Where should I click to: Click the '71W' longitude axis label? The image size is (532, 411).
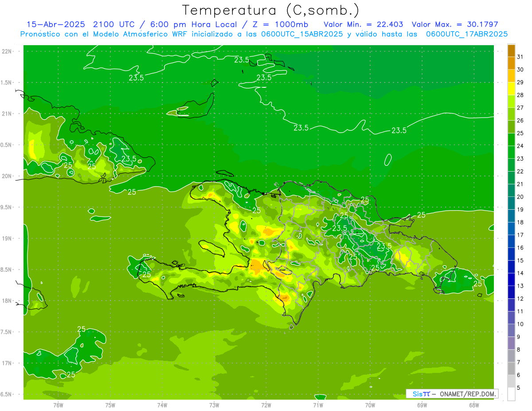click(318, 405)
